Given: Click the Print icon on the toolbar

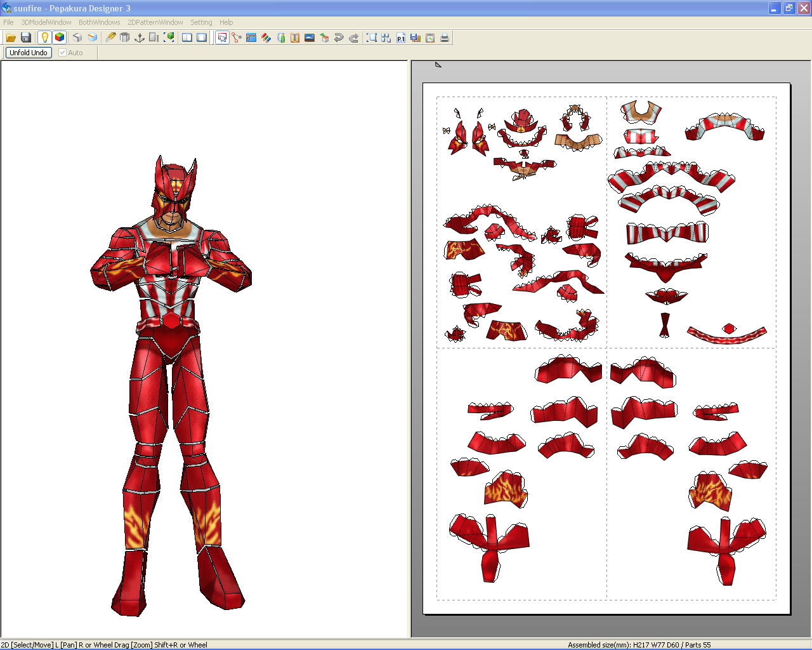Looking at the screenshot, I should (x=445, y=37).
